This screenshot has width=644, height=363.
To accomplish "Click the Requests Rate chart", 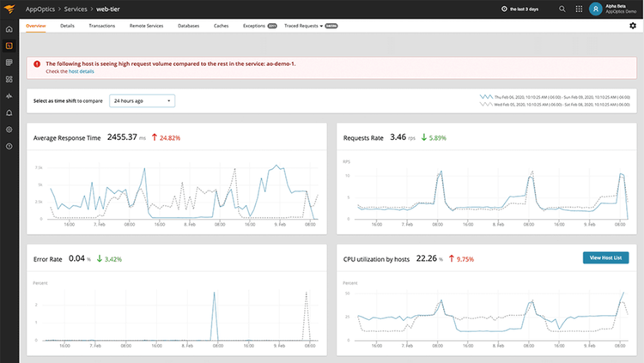I will (x=487, y=193).
